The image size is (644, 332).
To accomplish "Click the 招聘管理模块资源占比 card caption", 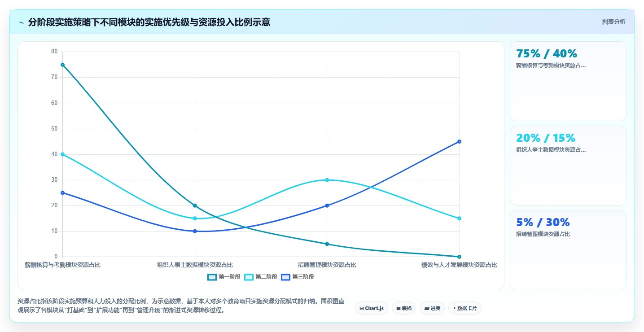I will 543,234.
